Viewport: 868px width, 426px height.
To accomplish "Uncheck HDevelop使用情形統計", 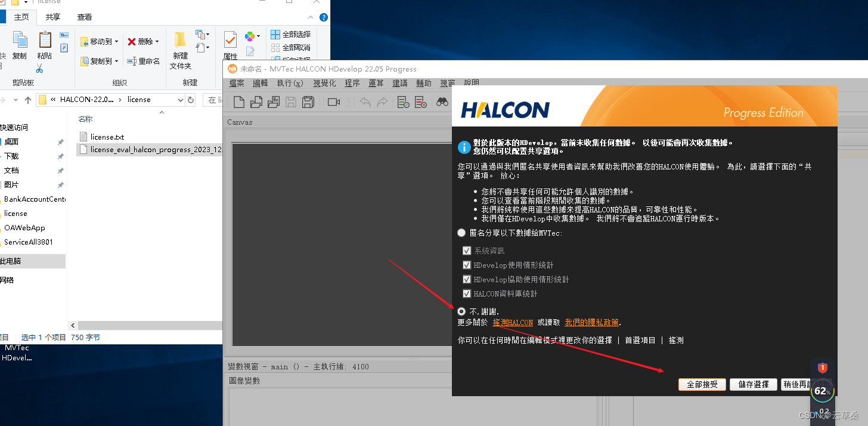I will (467, 265).
